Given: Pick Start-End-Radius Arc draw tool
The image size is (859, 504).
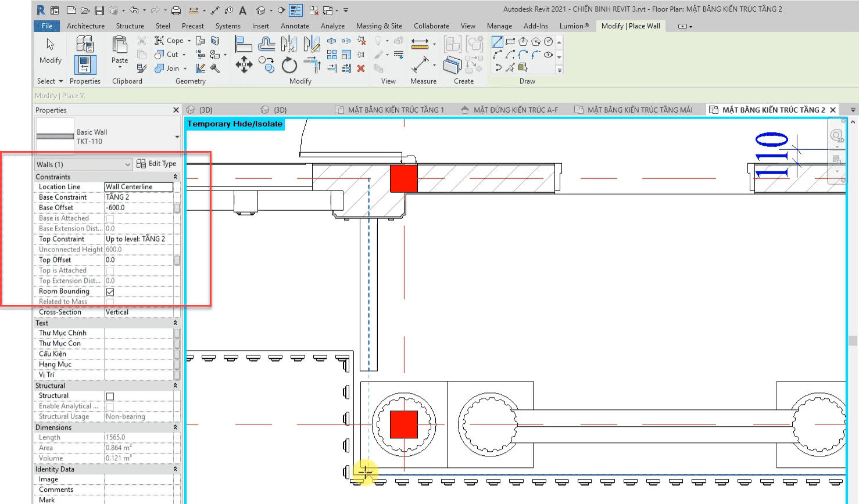Looking at the screenshot, I should tap(497, 55).
